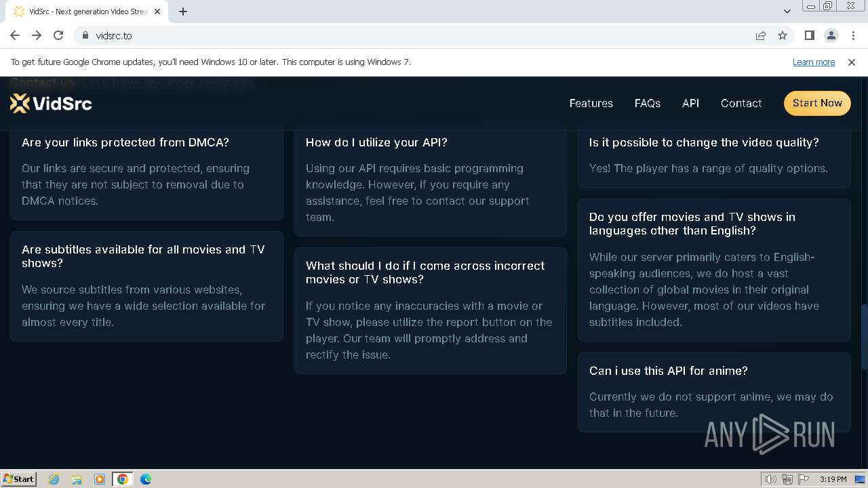The image size is (868, 488).
Task: Open Chrome three-dot menu
Action: 852,35
